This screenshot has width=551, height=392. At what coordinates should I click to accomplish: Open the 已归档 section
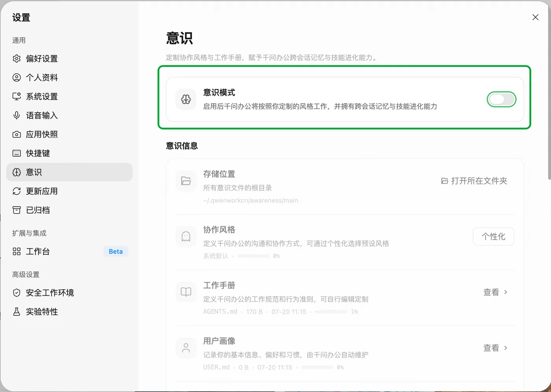69,210
